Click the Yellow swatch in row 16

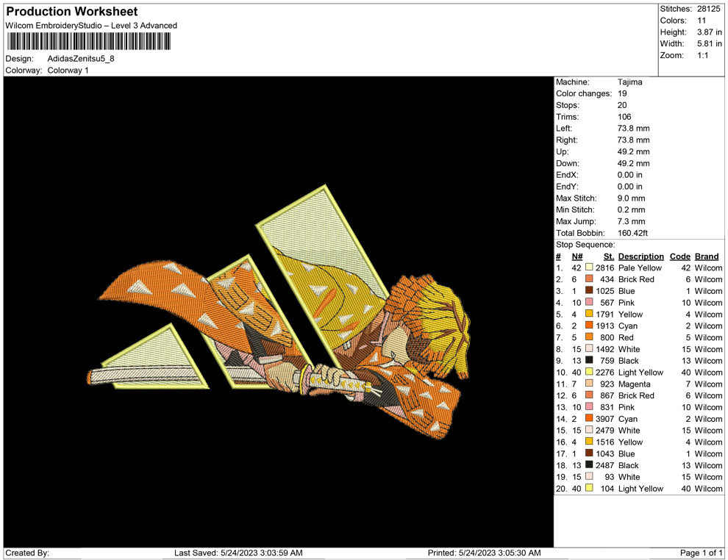click(x=589, y=442)
